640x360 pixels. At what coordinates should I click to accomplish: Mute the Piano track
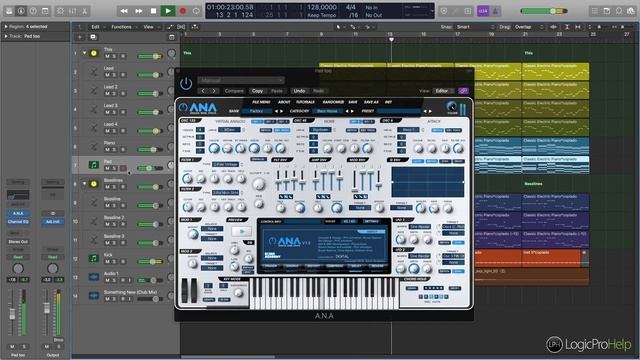(x=107, y=149)
